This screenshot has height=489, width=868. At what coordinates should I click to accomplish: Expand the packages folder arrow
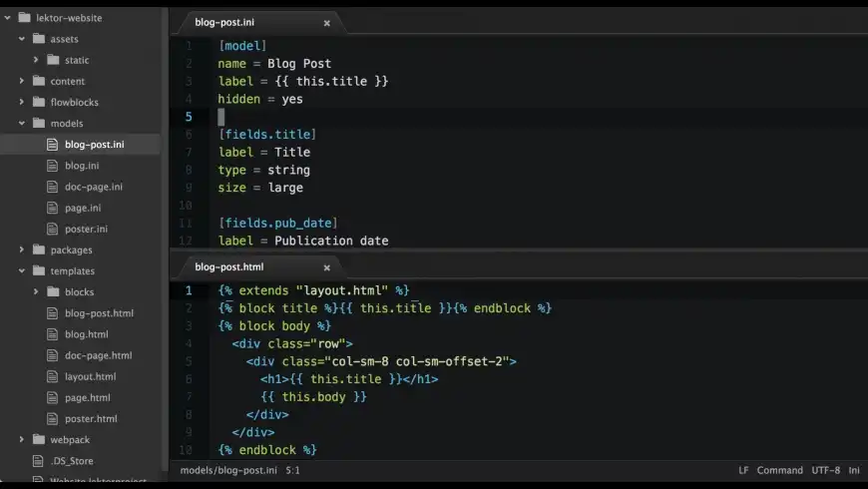(22, 249)
